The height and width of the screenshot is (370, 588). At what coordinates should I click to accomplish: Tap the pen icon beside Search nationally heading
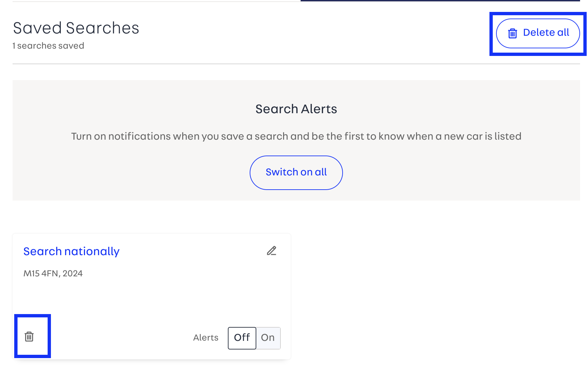tap(272, 251)
